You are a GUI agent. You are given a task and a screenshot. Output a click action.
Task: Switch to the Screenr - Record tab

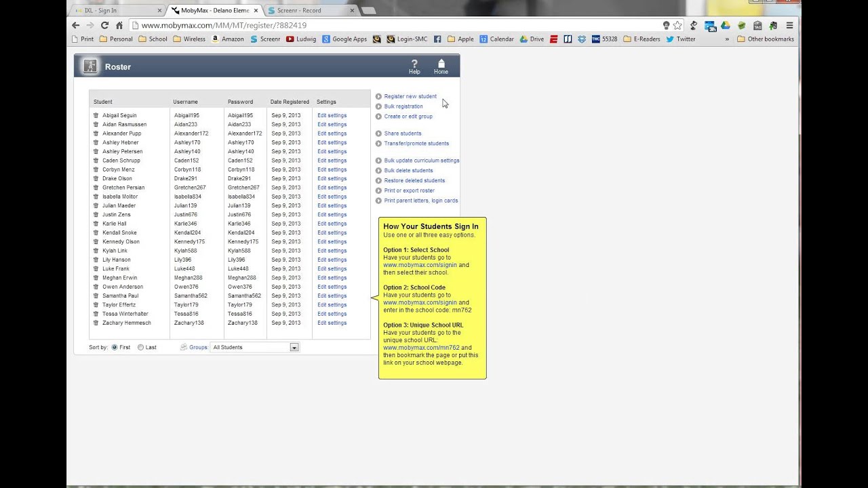pos(305,11)
